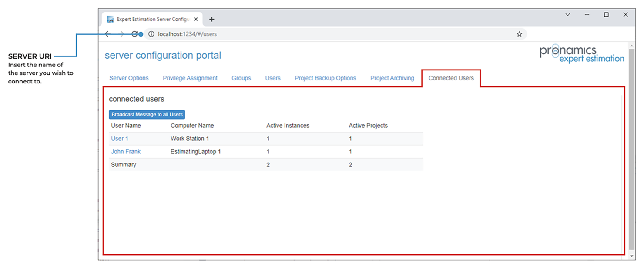The height and width of the screenshot is (269, 644).
Task: Open a new browser tab
Action: [212, 19]
